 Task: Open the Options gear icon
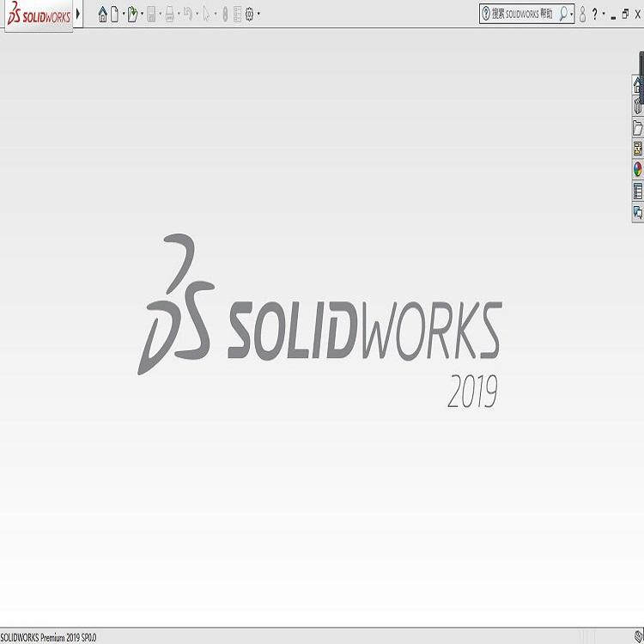250,14
